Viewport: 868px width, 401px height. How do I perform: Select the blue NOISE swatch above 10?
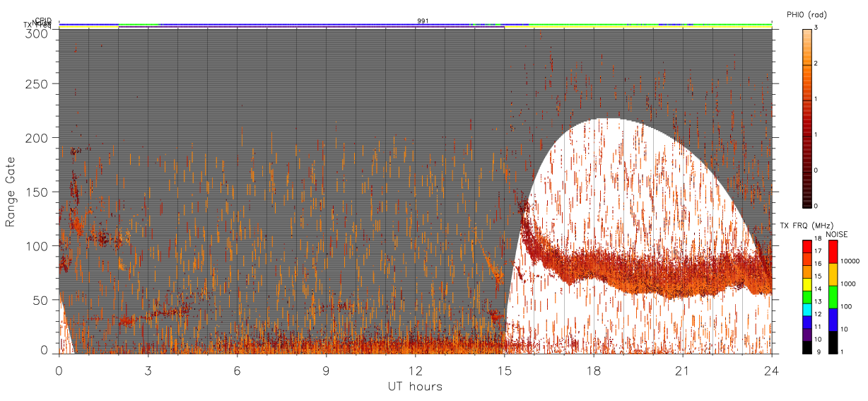[832, 319]
